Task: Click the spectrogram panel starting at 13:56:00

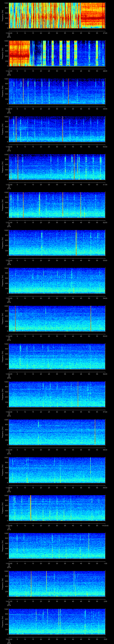Action: tap(57, 394)
